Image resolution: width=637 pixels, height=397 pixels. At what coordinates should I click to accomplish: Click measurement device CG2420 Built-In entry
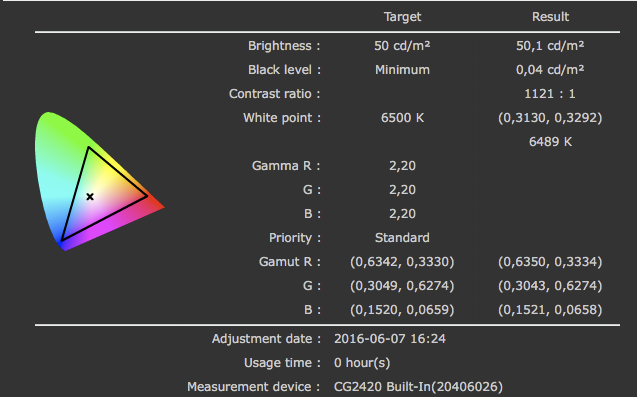418,386
